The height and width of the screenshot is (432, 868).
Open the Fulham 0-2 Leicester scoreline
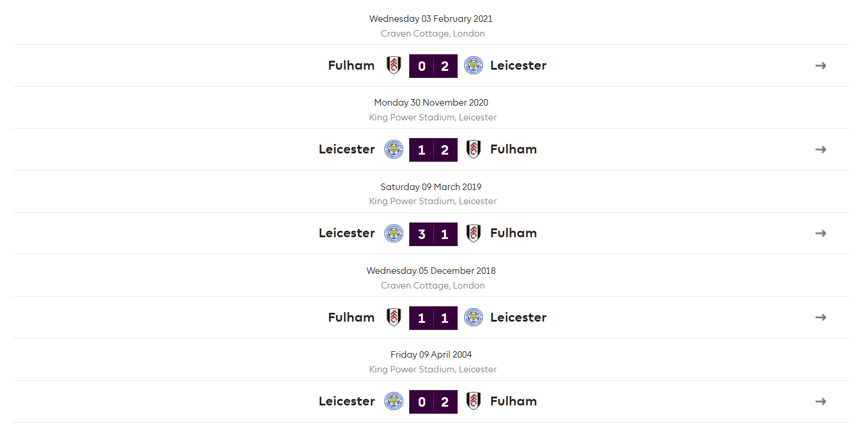pyautogui.click(x=433, y=66)
